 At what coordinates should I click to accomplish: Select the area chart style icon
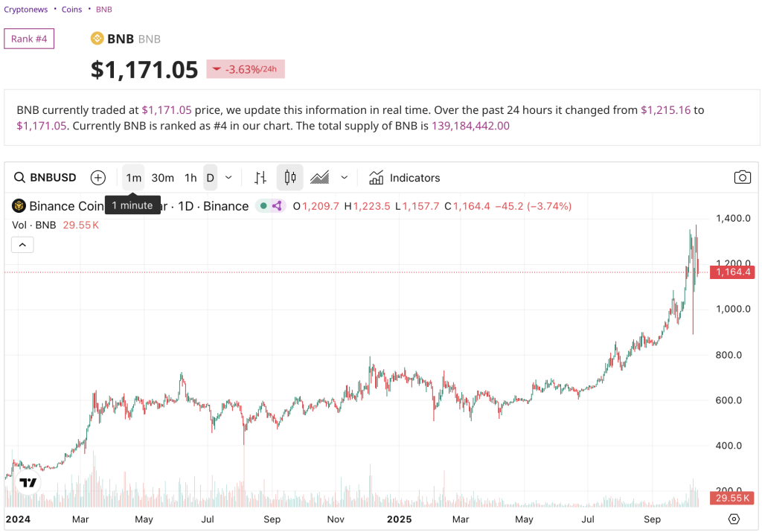coord(320,177)
